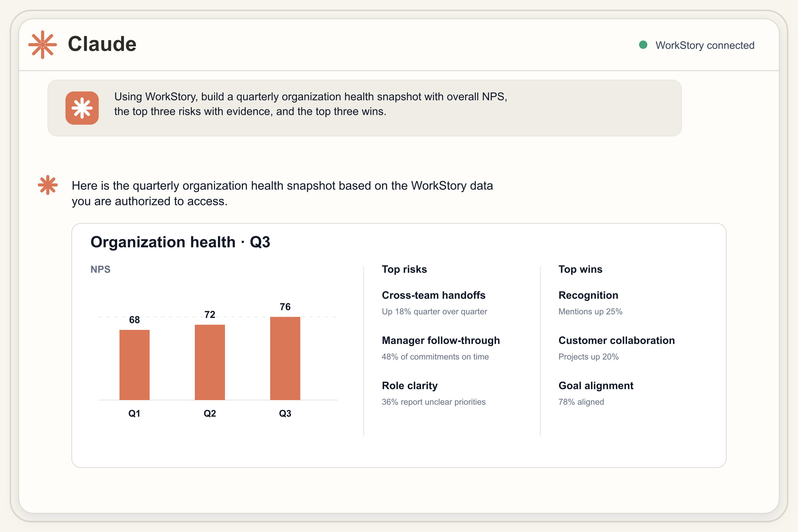Viewport: 798px width, 532px height.
Task: Click 'Projects up 20%' text
Action: tap(588, 357)
